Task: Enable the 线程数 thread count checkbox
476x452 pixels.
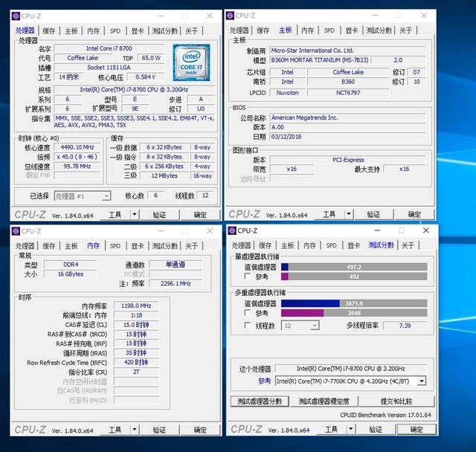Action: (x=248, y=326)
